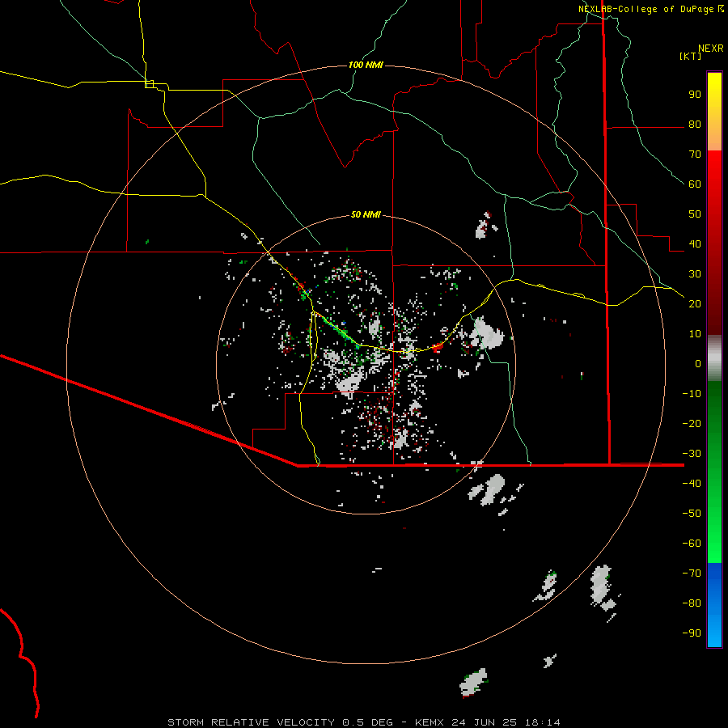
Task: Click the -70 value on the velocity legend
Action: coord(692,573)
